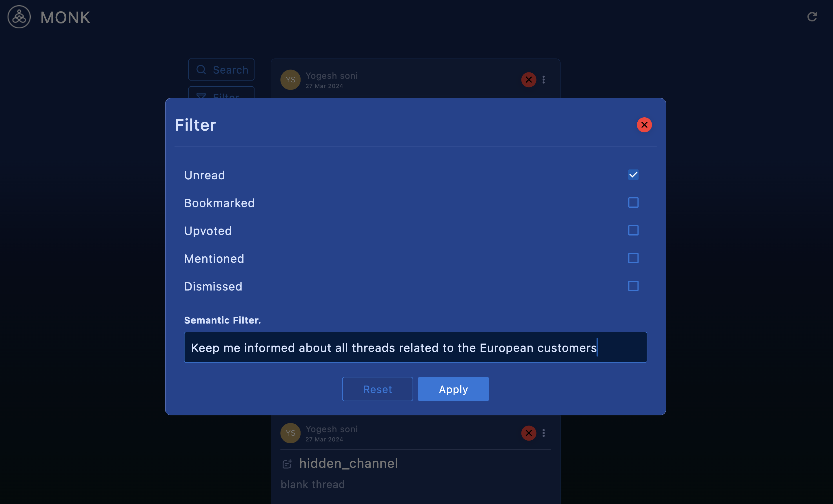Toggle the Unread checkbox filter on
Screen dimensions: 833x504
point(633,175)
